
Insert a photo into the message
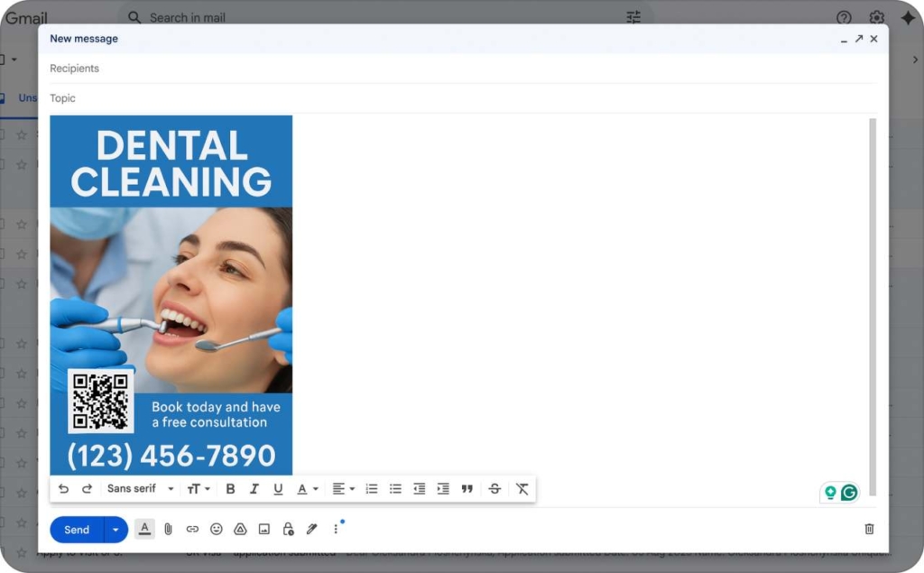pyautogui.click(x=264, y=529)
